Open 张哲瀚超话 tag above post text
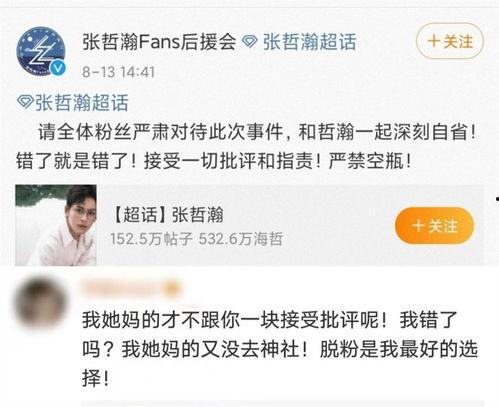 pyautogui.click(x=82, y=102)
